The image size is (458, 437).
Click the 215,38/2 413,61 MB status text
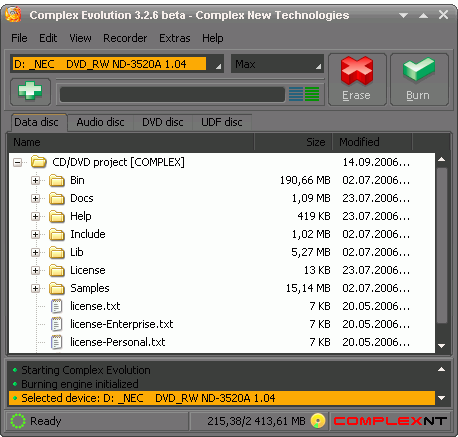tap(256, 421)
